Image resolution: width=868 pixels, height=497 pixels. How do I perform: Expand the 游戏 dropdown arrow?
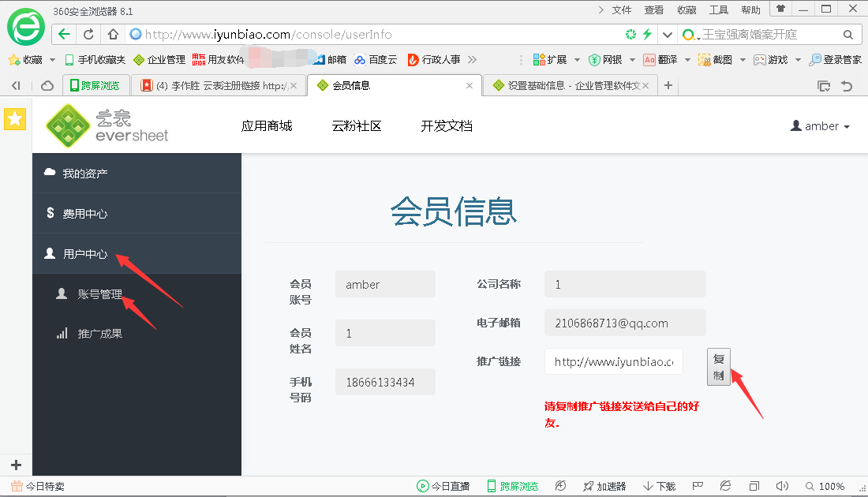(798, 60)
